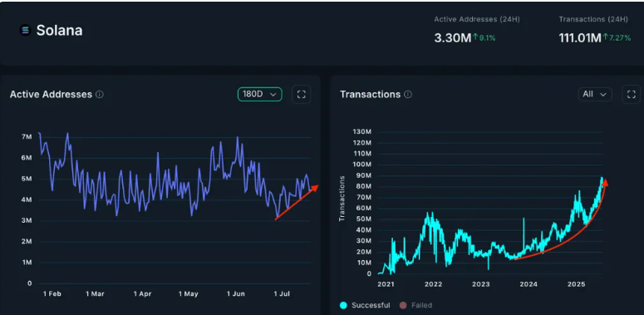Open the 180D time range dropdown

click(260, 94)
